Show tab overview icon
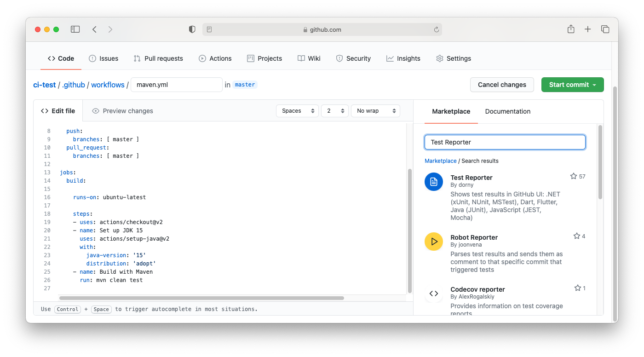644x357 pixels. pos(605,29)
